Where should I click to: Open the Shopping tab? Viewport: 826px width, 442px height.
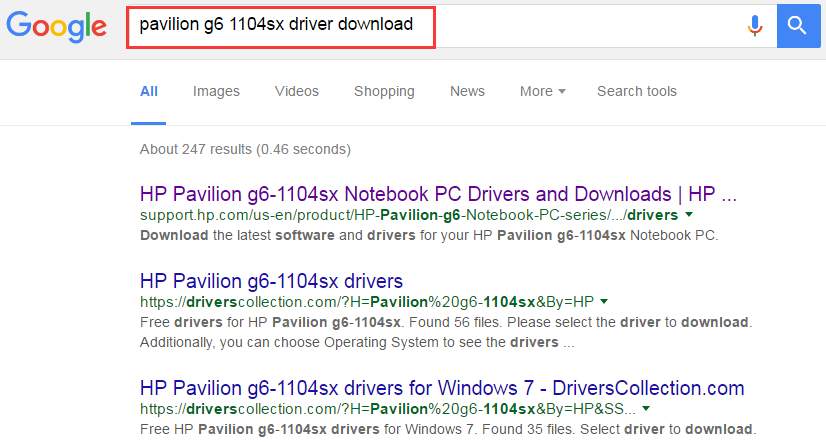tap(384, 92)
